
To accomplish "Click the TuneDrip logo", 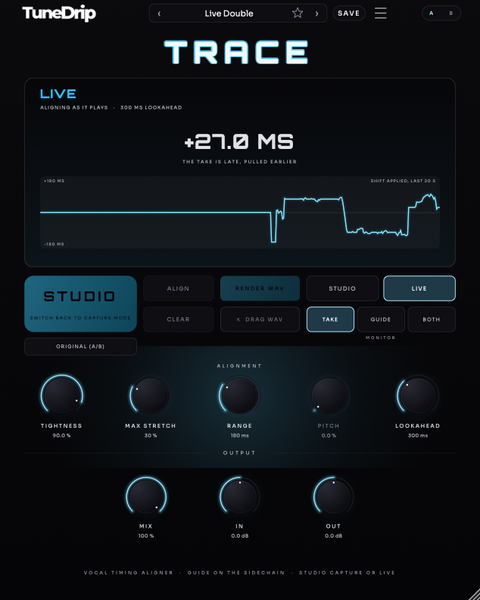I will tap(59, 13).
